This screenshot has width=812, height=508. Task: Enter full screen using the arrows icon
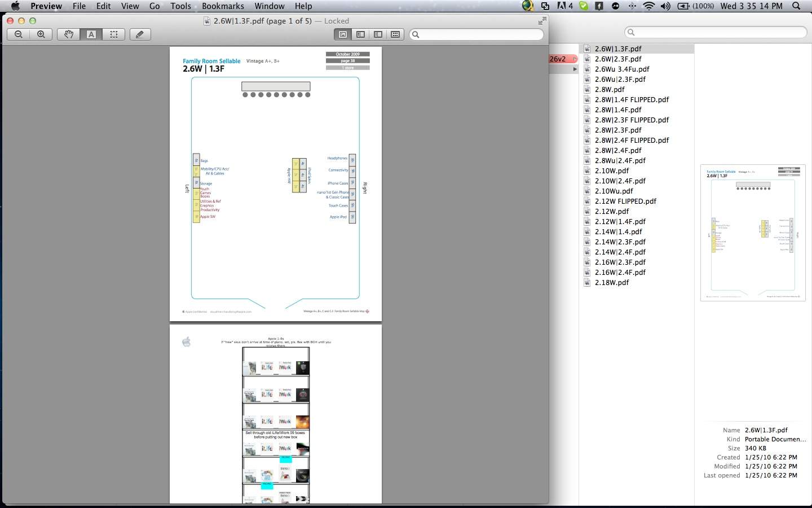pos(542,21)
